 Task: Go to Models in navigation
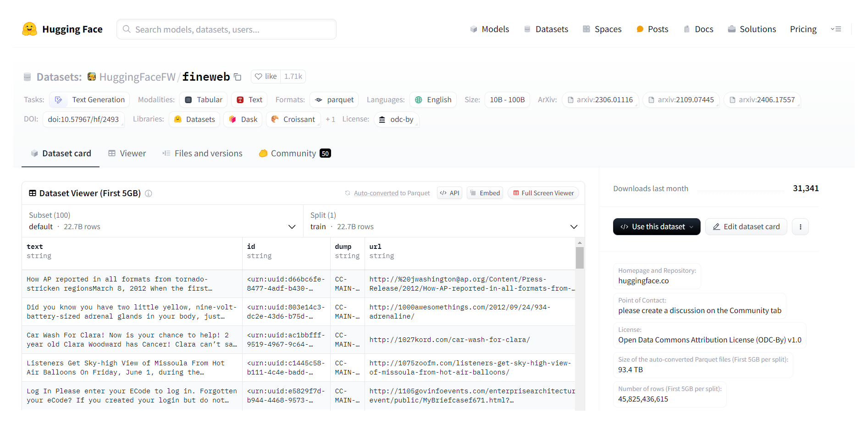[489, 29]
